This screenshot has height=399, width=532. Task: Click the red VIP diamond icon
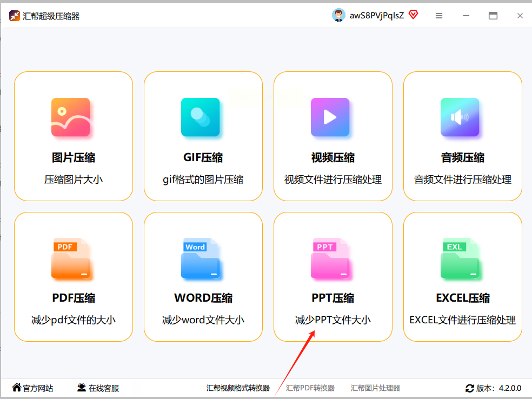(413, 15)
